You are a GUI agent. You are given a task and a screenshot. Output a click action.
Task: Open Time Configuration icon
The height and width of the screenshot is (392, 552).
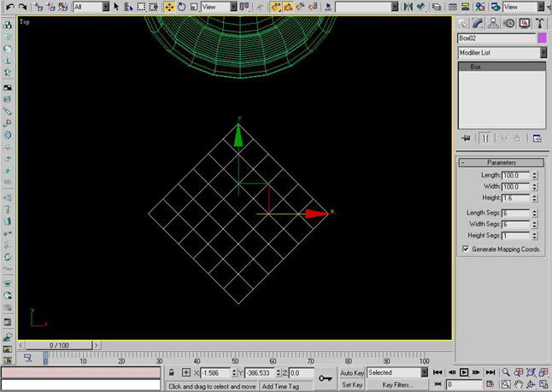pos(490,384)
